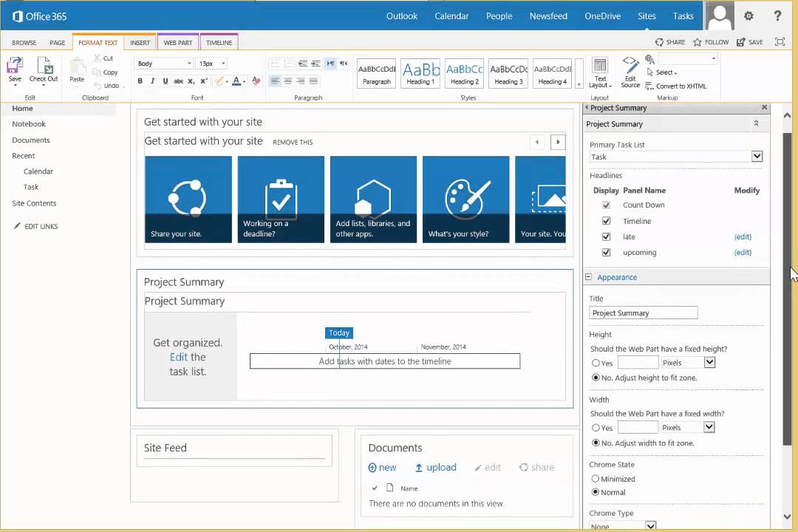Toggle the Count Down checkbox

pyautogui.click(x=606, y=205)
